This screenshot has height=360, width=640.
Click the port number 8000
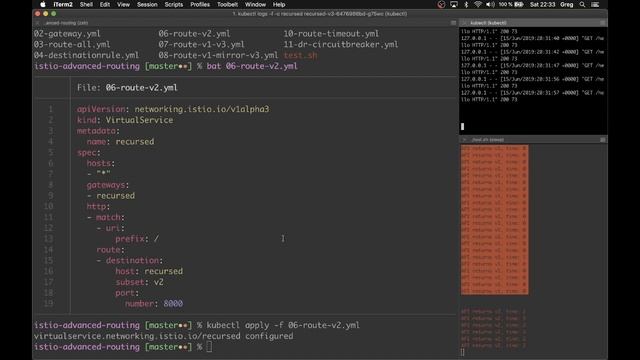tap(173, 303)
